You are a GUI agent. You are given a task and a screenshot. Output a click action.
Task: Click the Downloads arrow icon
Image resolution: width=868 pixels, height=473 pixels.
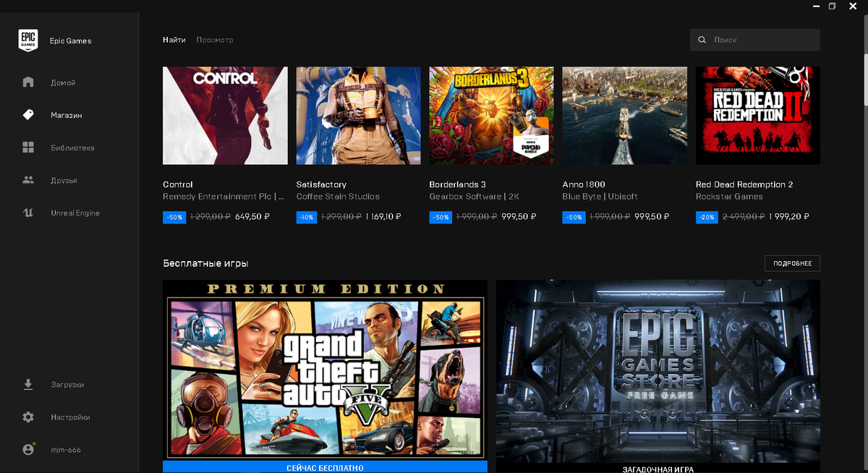tap(28, 384)
